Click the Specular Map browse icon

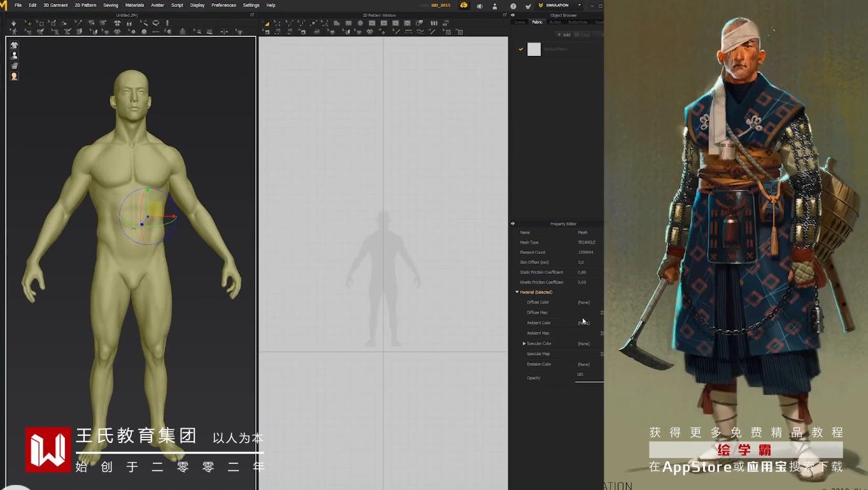click(602, 354)
